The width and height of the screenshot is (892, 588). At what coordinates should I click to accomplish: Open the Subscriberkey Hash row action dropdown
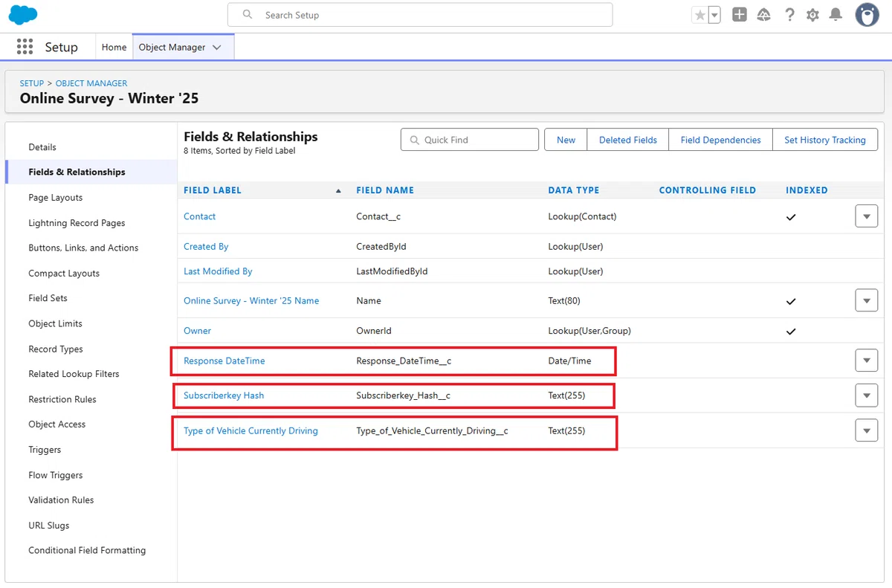(866, 395)
